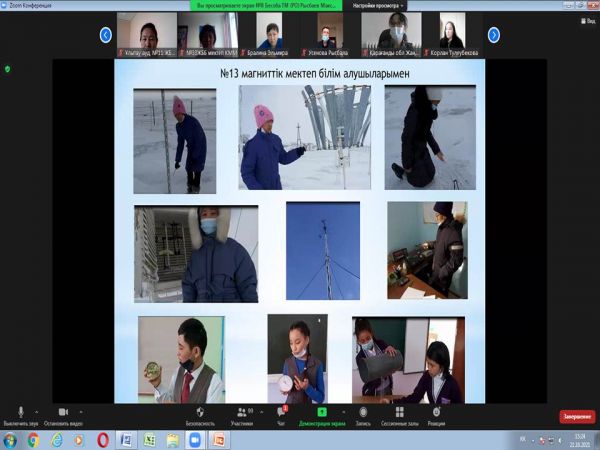
Task: Start recording with the Record button
Action: 362,411
